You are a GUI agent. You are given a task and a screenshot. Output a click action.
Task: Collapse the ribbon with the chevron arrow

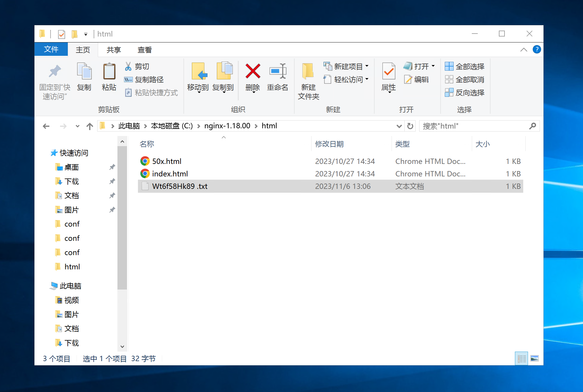524,50
